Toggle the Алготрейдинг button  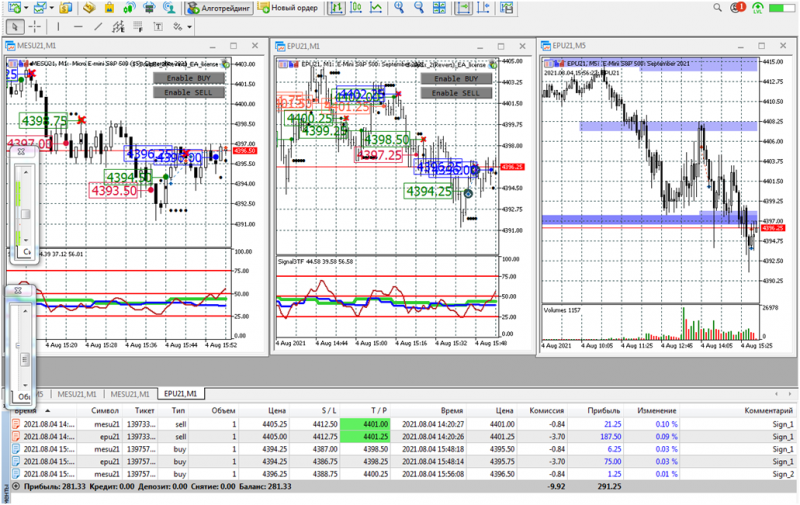[x=219, y=8]
